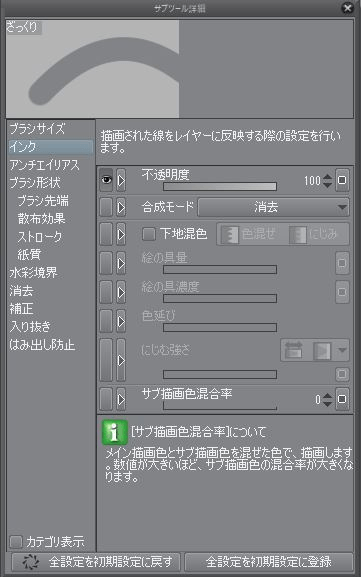Click the にじむ強さ gradient mode icon

tap(322, 350)
